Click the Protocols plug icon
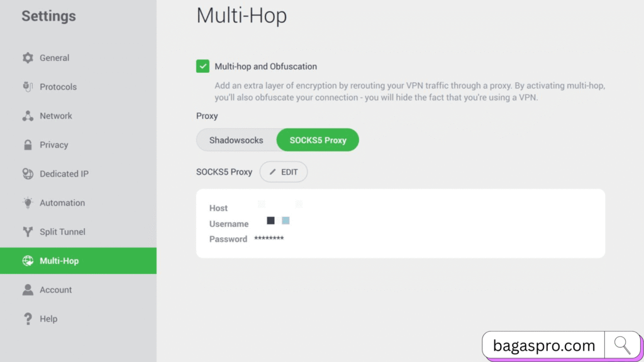The height and width of the screenshot is (362, 644). (28, 87)
